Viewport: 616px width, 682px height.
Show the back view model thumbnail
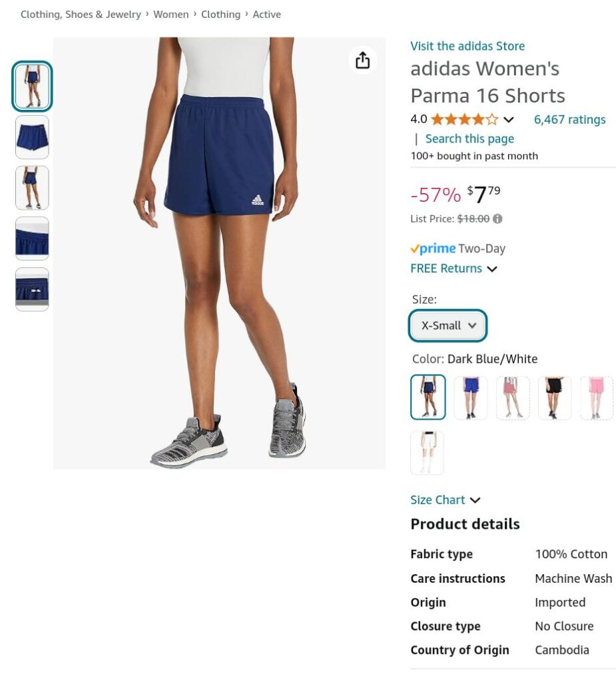point(32,187)
